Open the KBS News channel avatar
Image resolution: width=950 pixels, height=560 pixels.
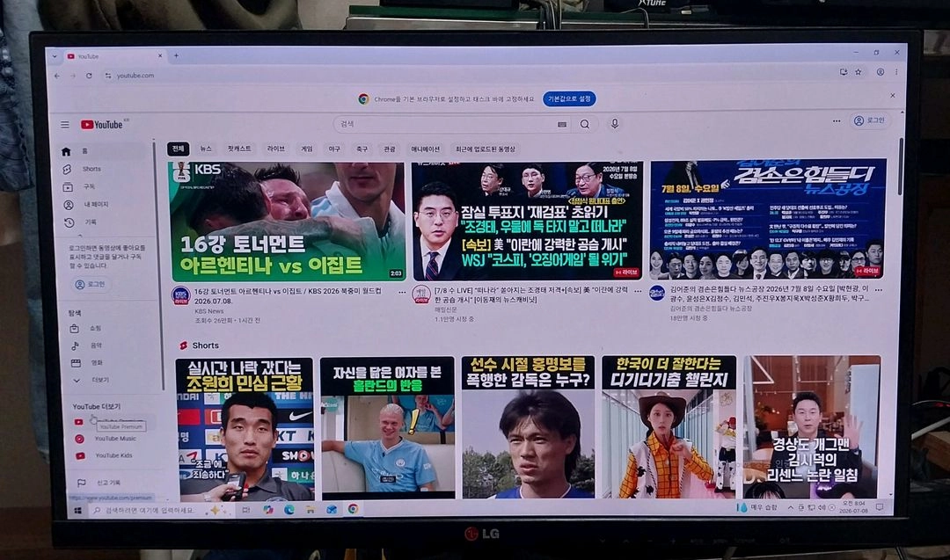coord(180,296)
